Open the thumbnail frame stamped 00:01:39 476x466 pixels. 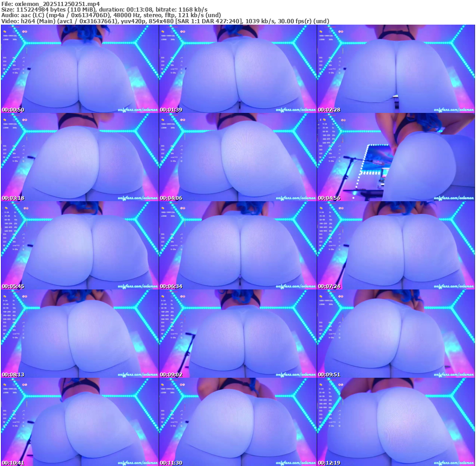(x=238, y=69)
